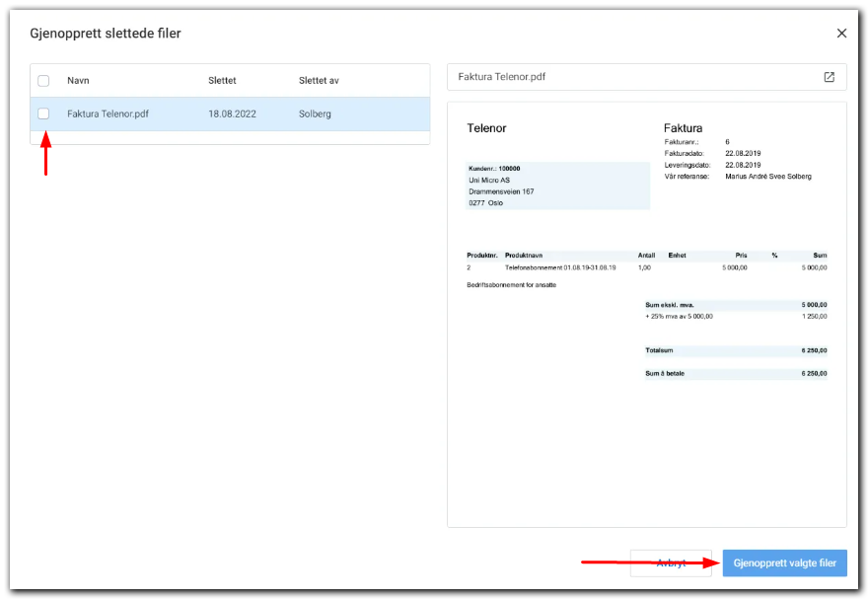Close the Gjenopprett slettede filer dialog
This screenshot has width=868, height=599.
[x=841, y=34]
